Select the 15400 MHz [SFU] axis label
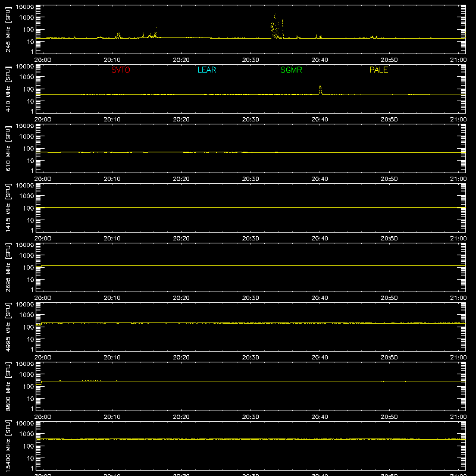The image size is (476, 476). pos(8,446)
